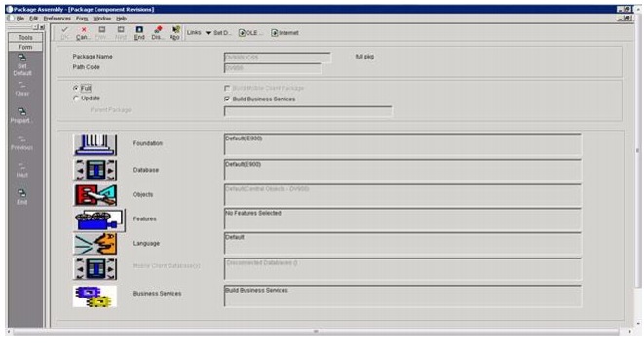The height and width of the screenshot is (357, 644).
Task: Click the Links label in toolbar
Action: click(194, 32)
